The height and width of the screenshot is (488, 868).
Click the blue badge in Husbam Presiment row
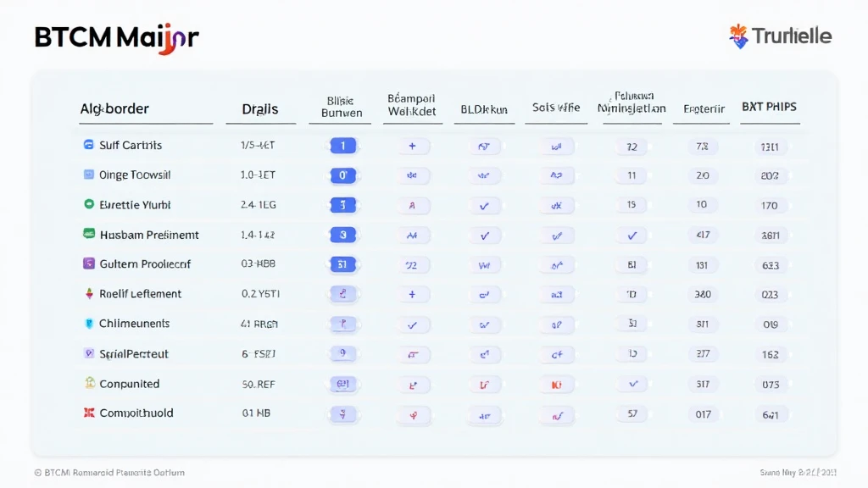click(342, 236)
